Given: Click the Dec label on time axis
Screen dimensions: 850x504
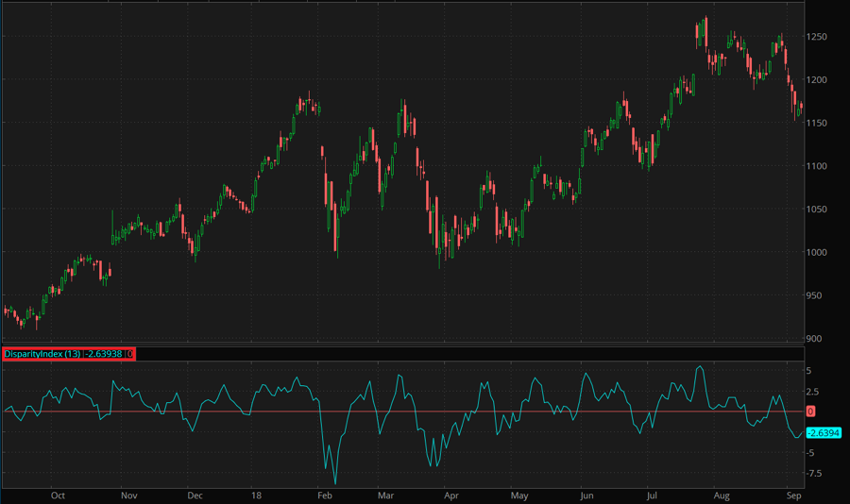Looking at the screenshot, I should coord(195,495).
